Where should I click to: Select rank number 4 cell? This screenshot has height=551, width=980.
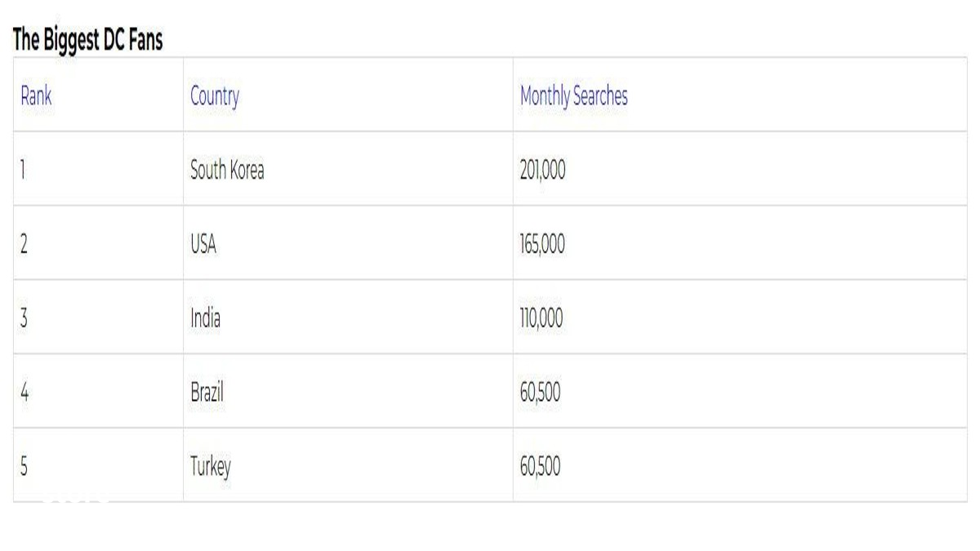click(24, 393)
